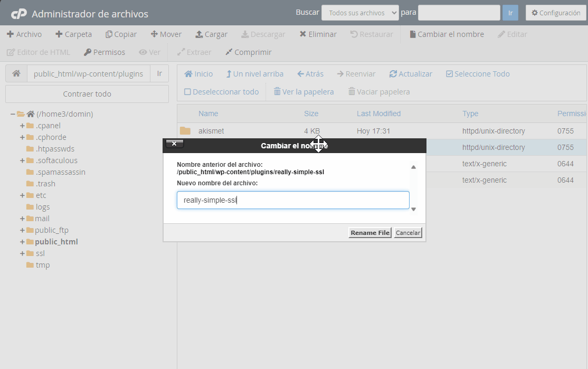The image size is (588, 369).
Task: Click akismet folder icon
Action: coord(185,131)
